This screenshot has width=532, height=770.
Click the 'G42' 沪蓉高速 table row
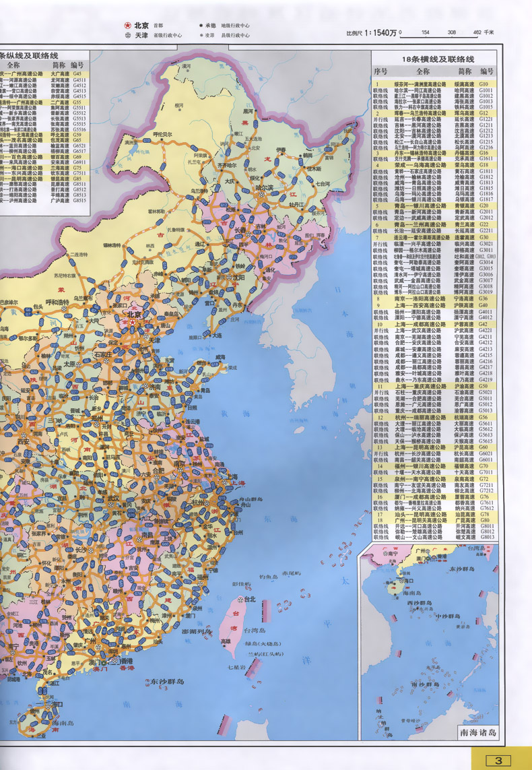pyautogui.click(x=434, y=325)
